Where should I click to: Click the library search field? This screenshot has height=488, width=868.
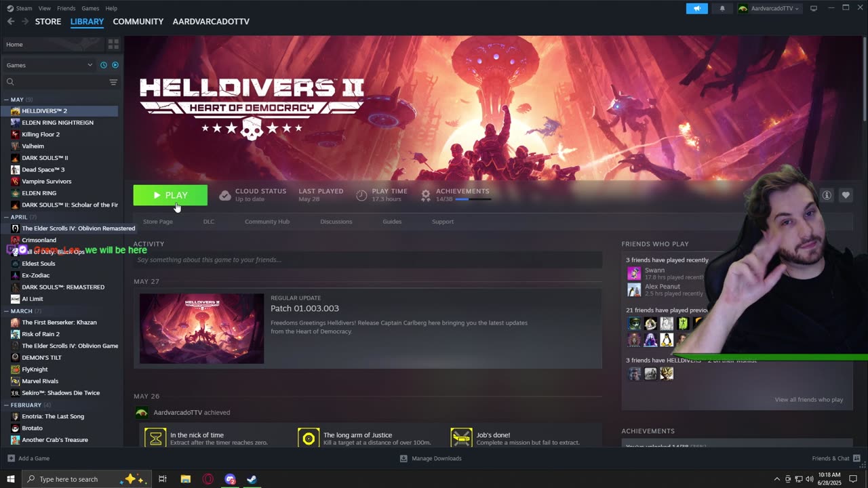(56, 82)
